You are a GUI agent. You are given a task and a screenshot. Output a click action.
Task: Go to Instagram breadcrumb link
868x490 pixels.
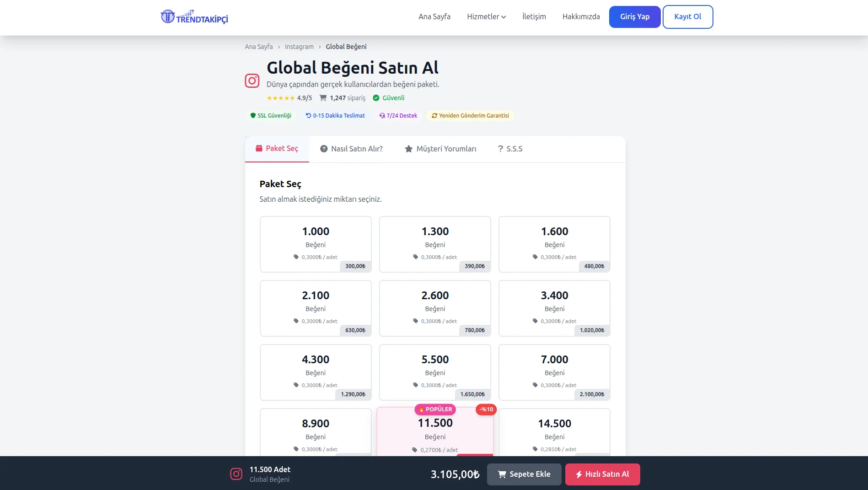(x=299, y=47)
